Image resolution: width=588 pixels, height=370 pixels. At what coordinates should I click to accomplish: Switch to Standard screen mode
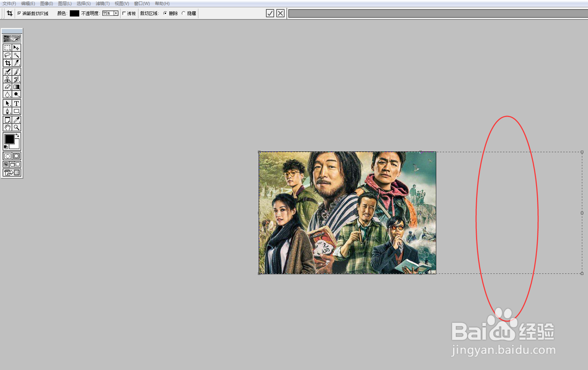[6, 164]
